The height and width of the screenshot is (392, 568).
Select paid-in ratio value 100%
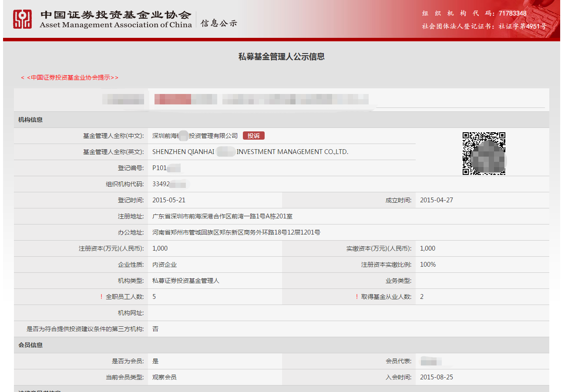(x=428, y=265)
